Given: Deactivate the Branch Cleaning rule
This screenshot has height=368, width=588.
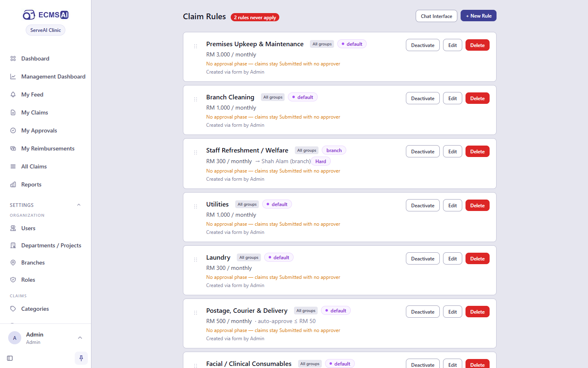Looking at the screenshot, I should [423, 99].
